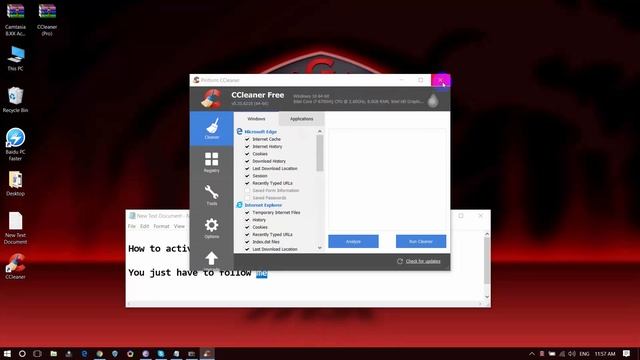
Task: Click the Analyze button
Action: pyautogui.click(x=353, y=241)
